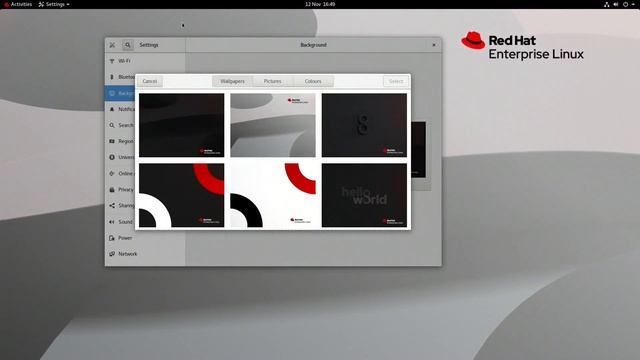
Task: Click the Search magnifier icon in sidebar list
Action: click(x=112, y=125)
